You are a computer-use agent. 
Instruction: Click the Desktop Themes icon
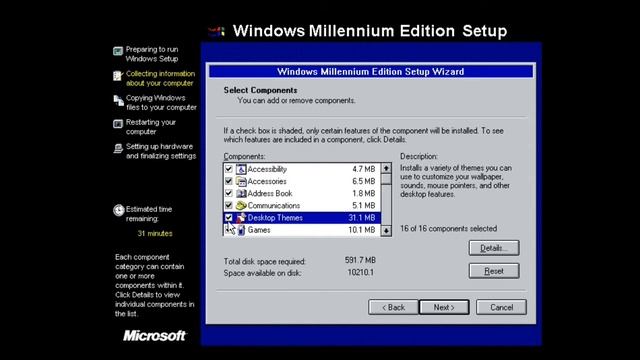pos(241,218)
